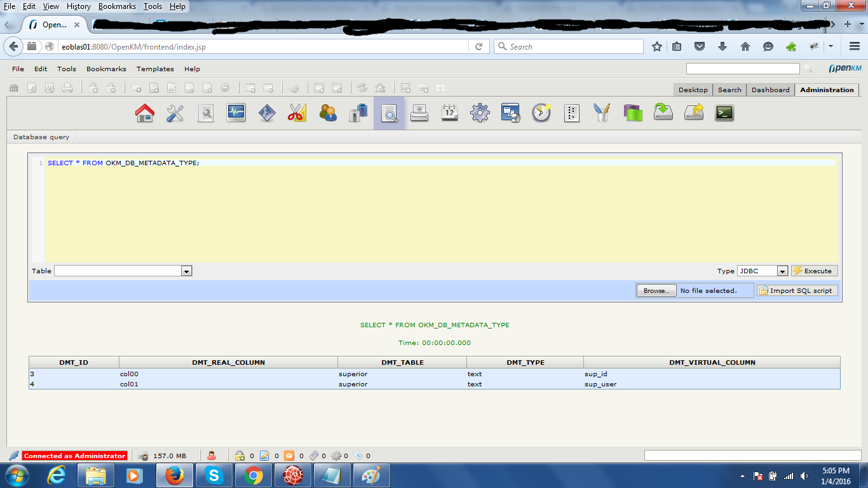Click the scissors and ruler admin icon

click(297, 113)
